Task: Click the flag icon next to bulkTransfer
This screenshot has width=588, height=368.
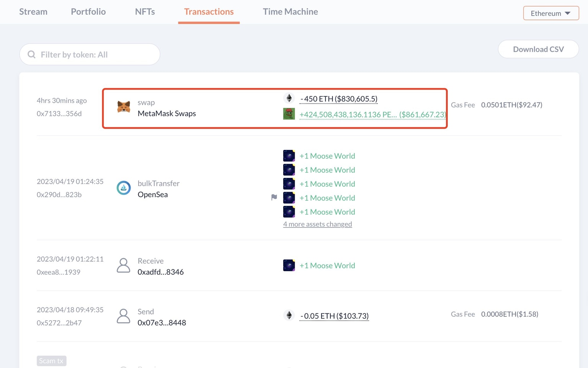Action: point(274,197)
